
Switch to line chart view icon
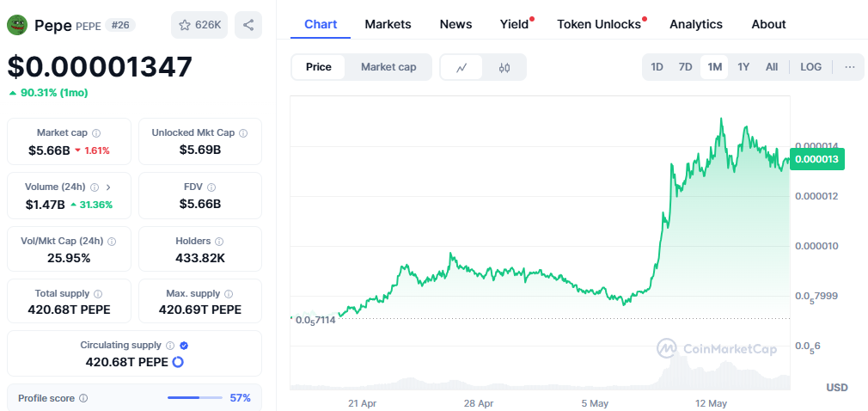[x=462, y=68]
